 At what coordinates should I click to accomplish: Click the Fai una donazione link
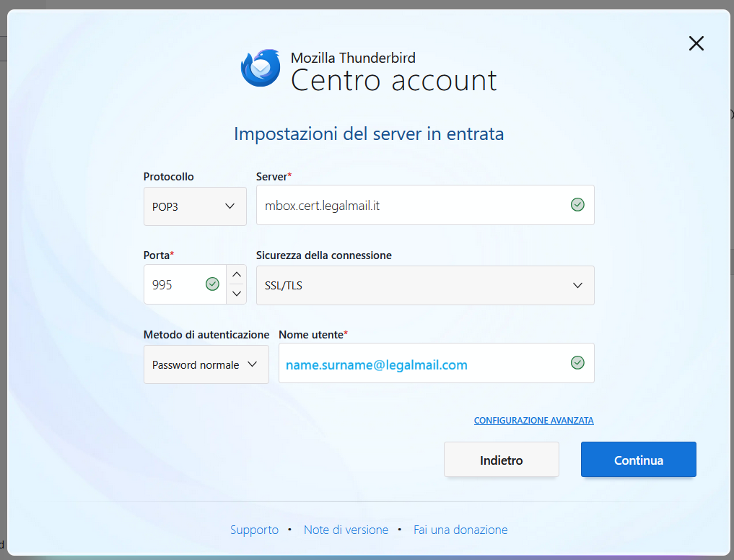pos(460,530)
